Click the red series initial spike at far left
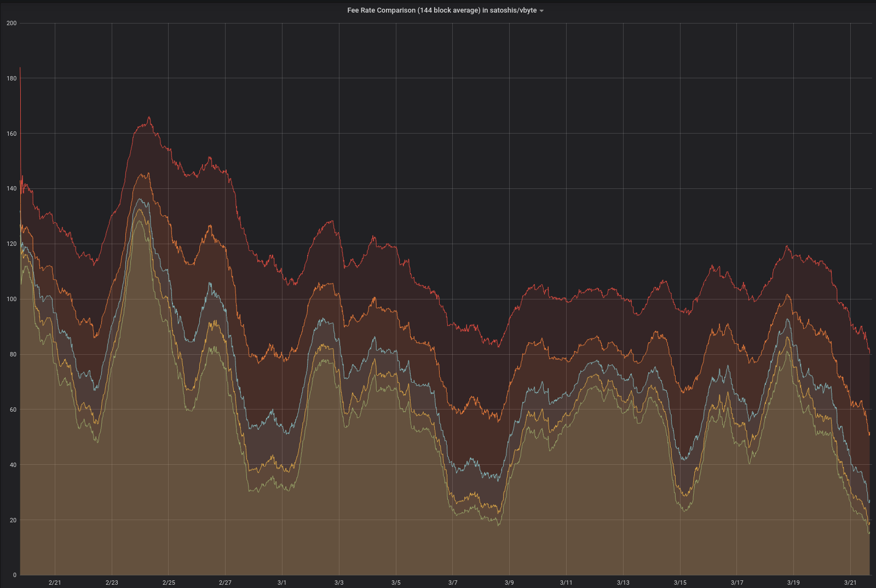This screenshot has width=876, height=588. coord(20,70)
